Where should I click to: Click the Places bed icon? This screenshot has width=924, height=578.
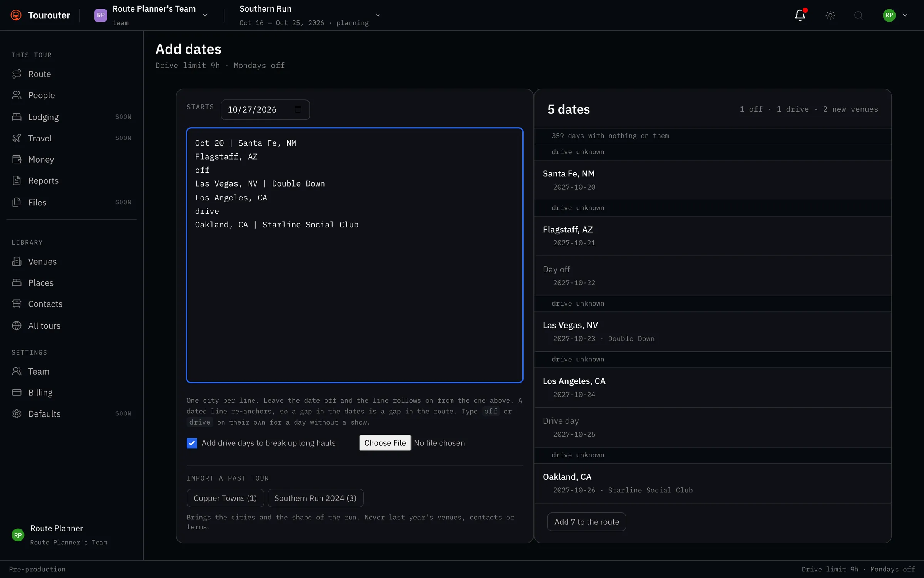[17, 283]
